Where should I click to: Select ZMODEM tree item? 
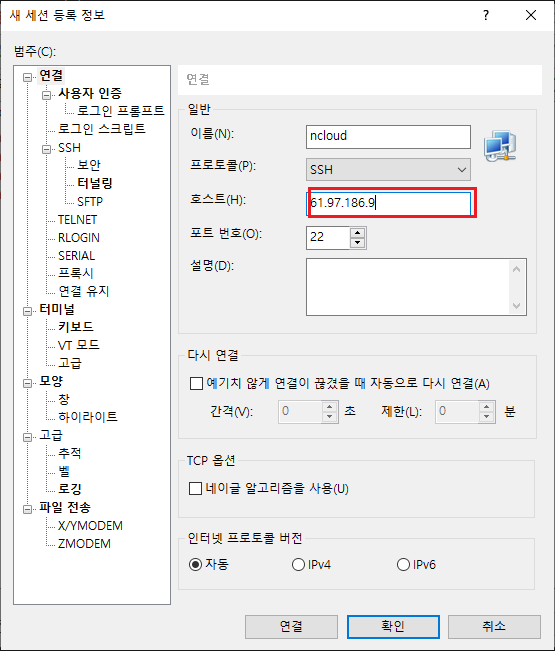tap(84, 543)
